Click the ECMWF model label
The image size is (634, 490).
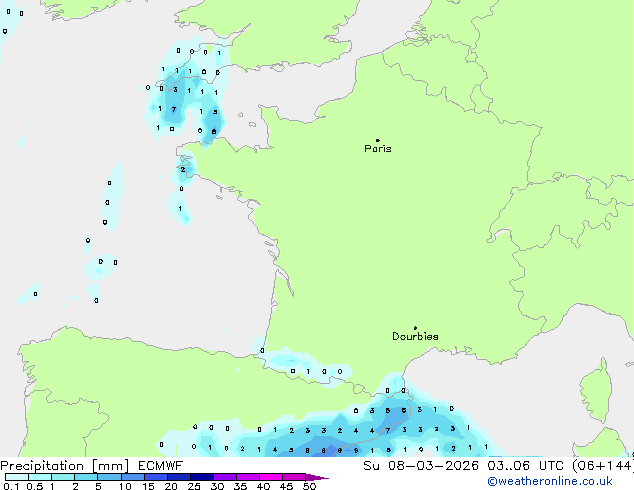click(x=161, y=466)
